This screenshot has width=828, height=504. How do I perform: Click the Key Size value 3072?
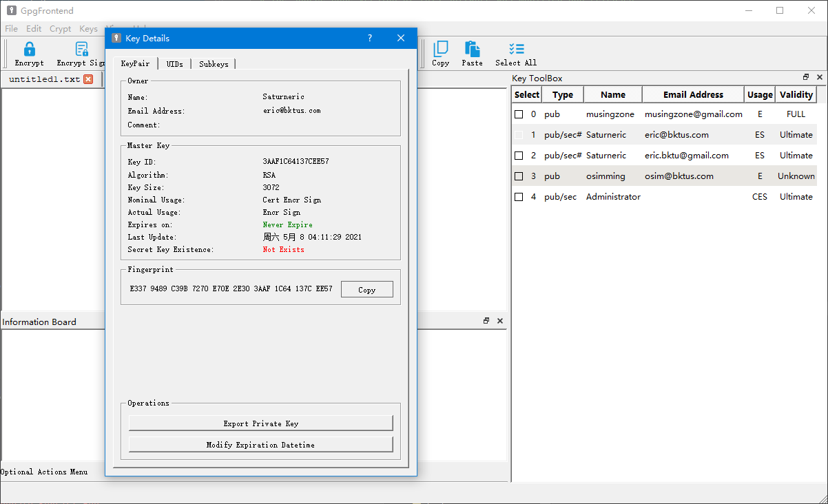(x=271, y=187)
